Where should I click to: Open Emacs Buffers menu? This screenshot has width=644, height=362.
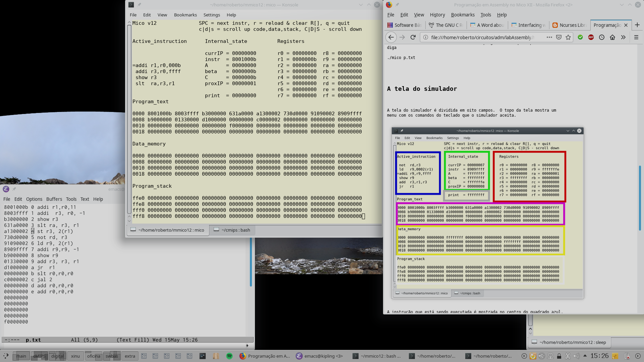(x=54, y=199)
